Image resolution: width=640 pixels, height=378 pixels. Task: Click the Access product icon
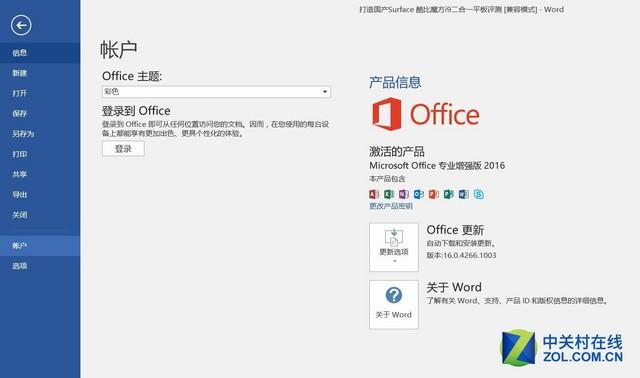[374, 194]
